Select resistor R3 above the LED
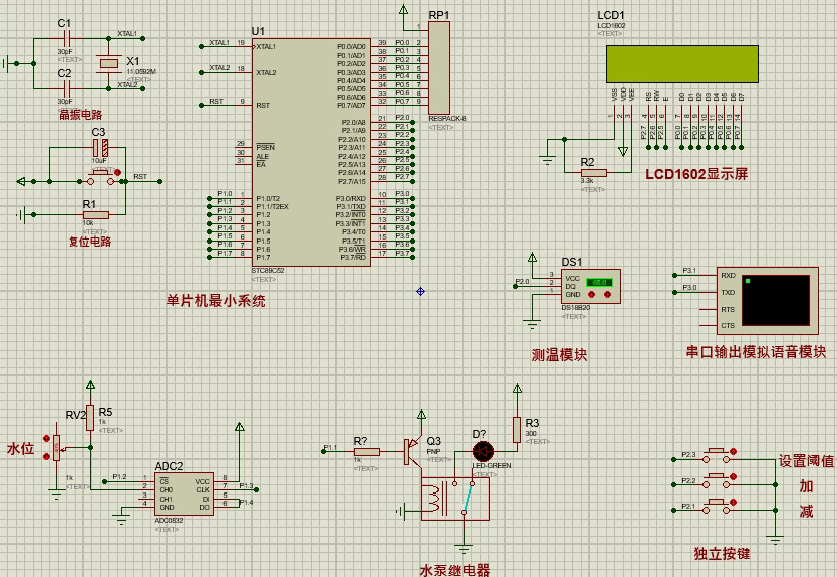 point(517,430)
